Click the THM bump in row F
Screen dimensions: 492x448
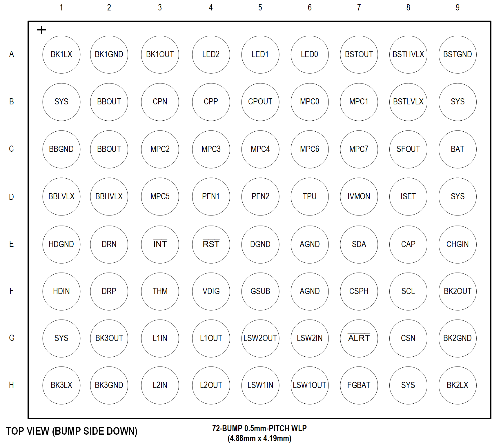tap(160, 291)
